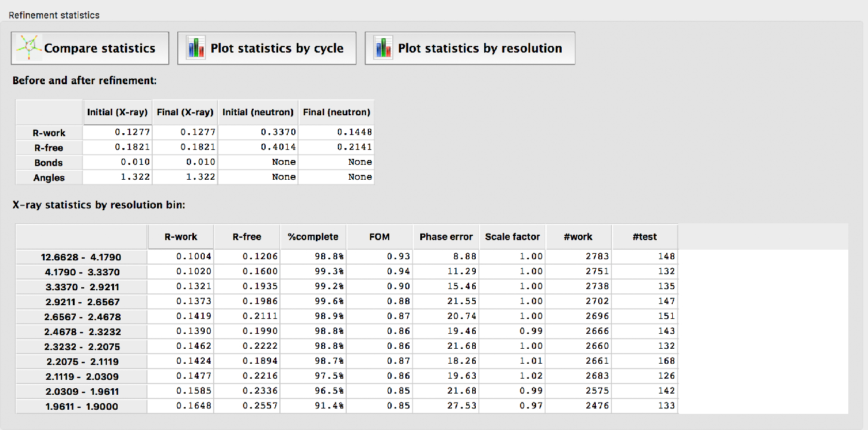Select the #work column header
The height and width of the screenshot is (430, 868).
(x=578, y=237)
